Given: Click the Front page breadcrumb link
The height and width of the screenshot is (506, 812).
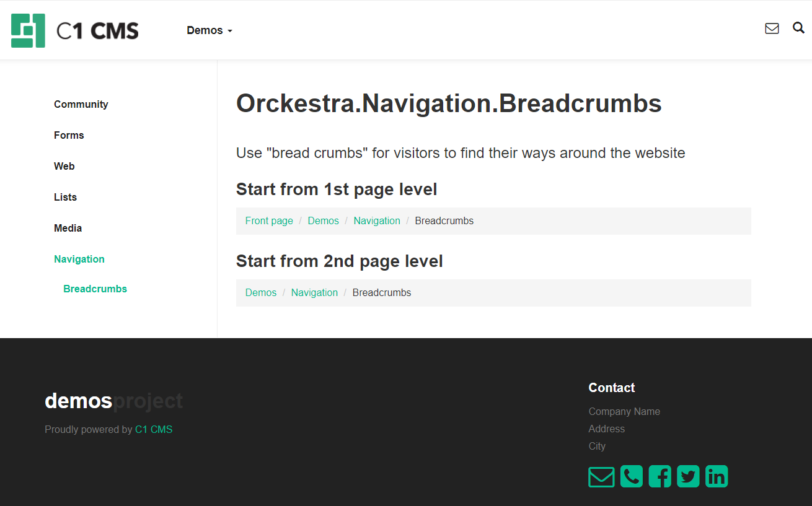Looking at the screenshot, I should click(x=269, y=220).
